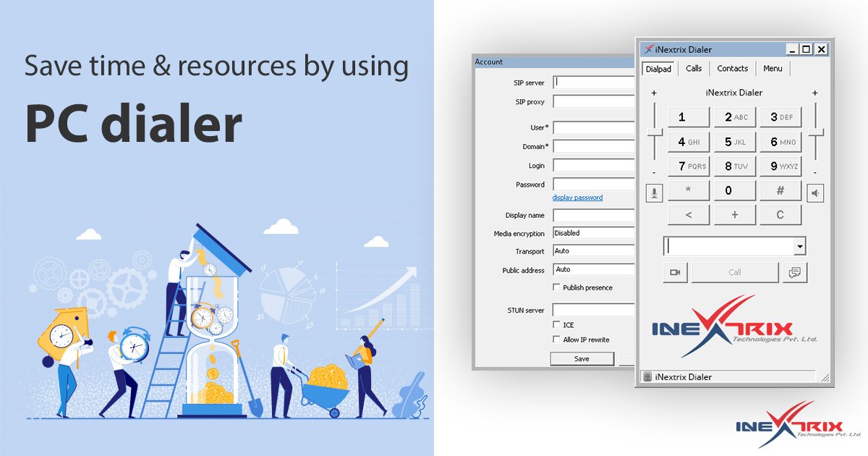Start a video call using the camera icon
868x456 pixels.
tap(674, 271)
